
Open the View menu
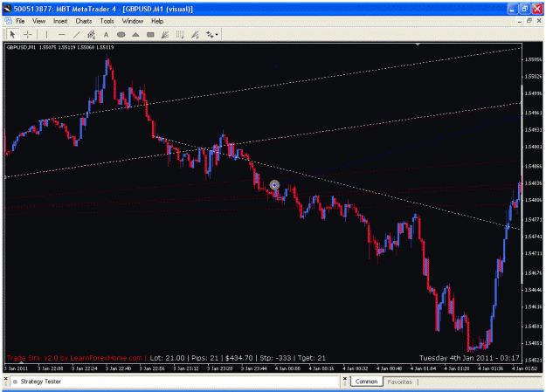click(39, 21)
